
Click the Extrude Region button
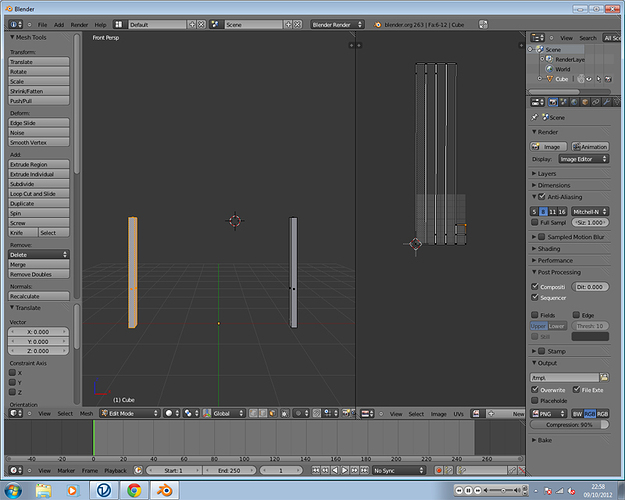[x=39, y=164]
